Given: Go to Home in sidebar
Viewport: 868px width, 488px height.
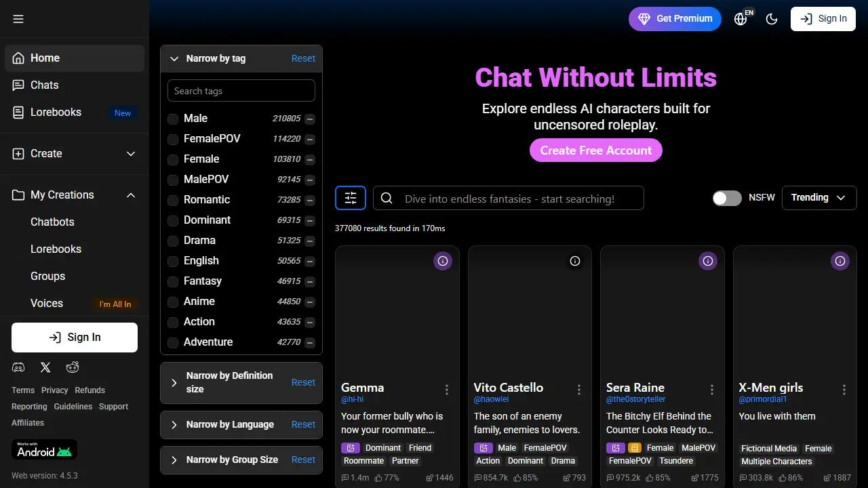Looking at the screenshot, I should [75, 58].
